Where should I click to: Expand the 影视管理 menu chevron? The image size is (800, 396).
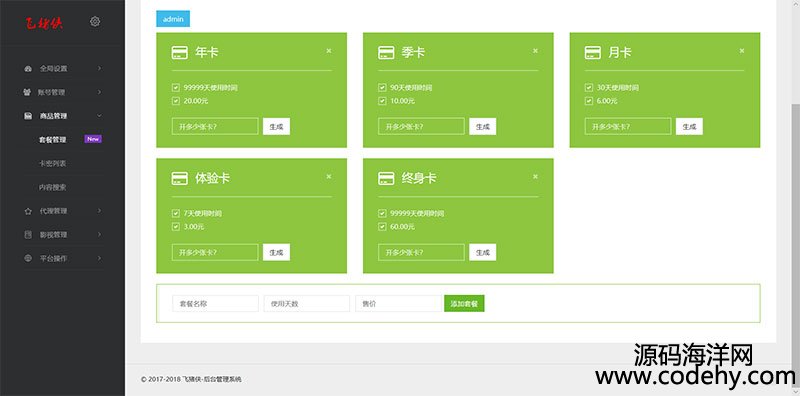99,235
